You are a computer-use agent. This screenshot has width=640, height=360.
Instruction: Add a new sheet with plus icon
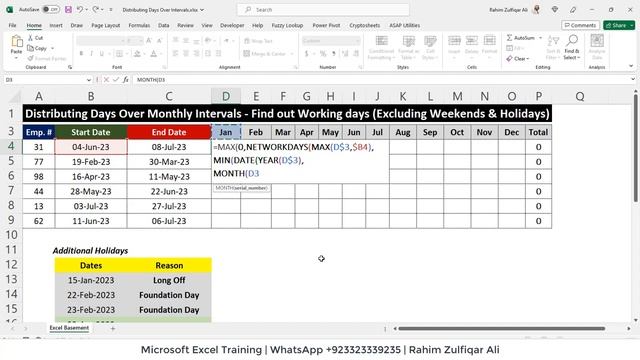pos(113,328)
